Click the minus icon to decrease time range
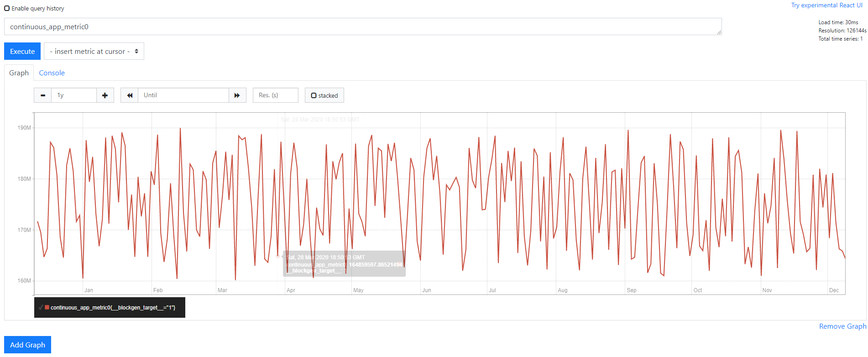The height and width of the screenshot is (357, 868). point(42,95)
